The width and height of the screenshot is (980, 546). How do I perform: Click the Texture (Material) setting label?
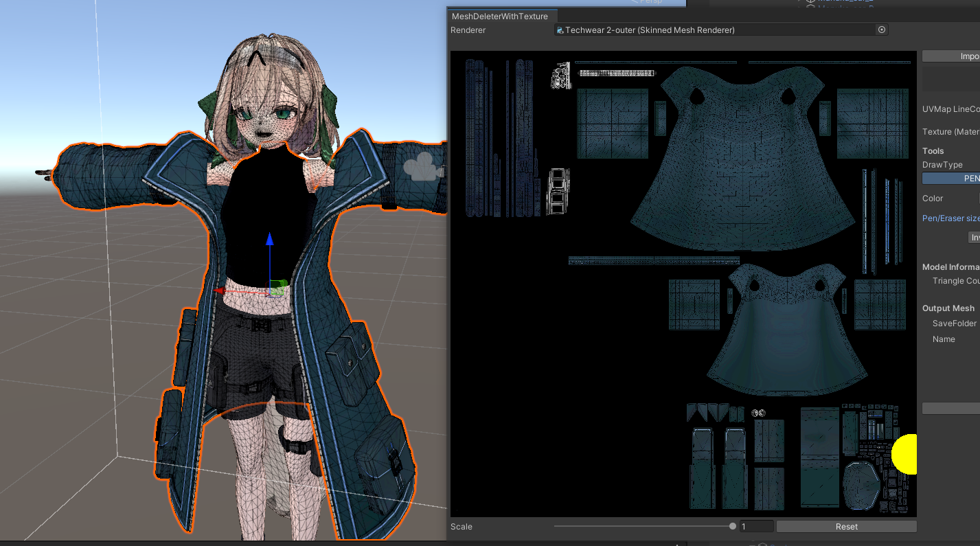point(950,131)
